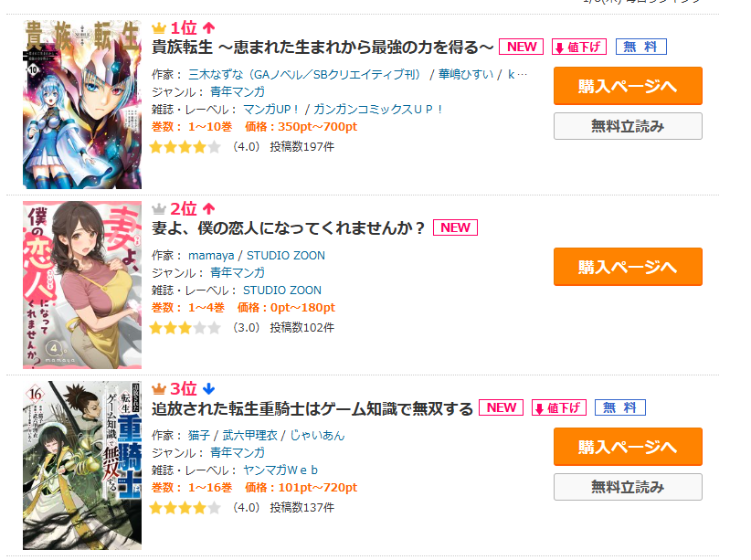Click the gold crown icon beside 1位

[x=159, y=28]
